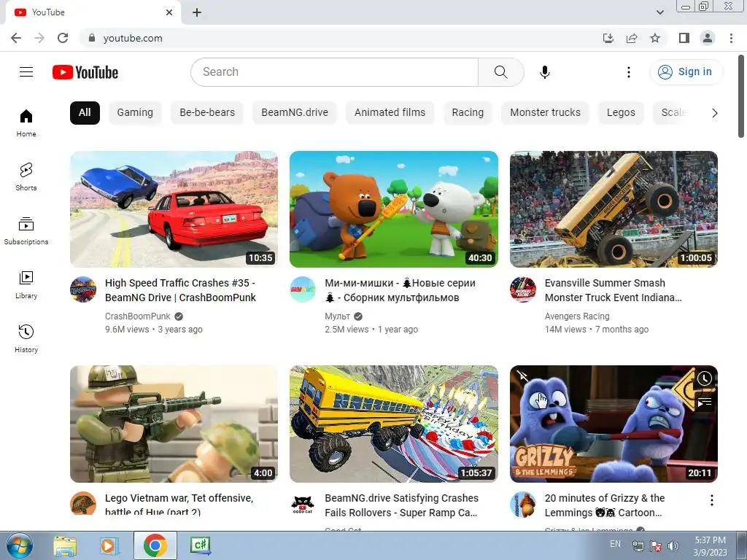Select the Be-be-bears filter chip
Viewport: 747px width, 560px height.
pos(207,113)
